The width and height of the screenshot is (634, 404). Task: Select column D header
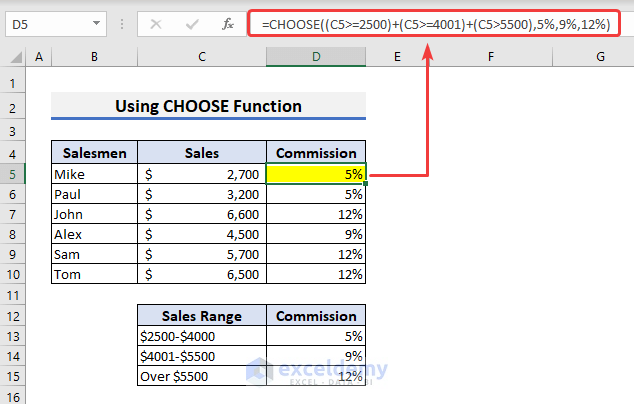[316, 58]
